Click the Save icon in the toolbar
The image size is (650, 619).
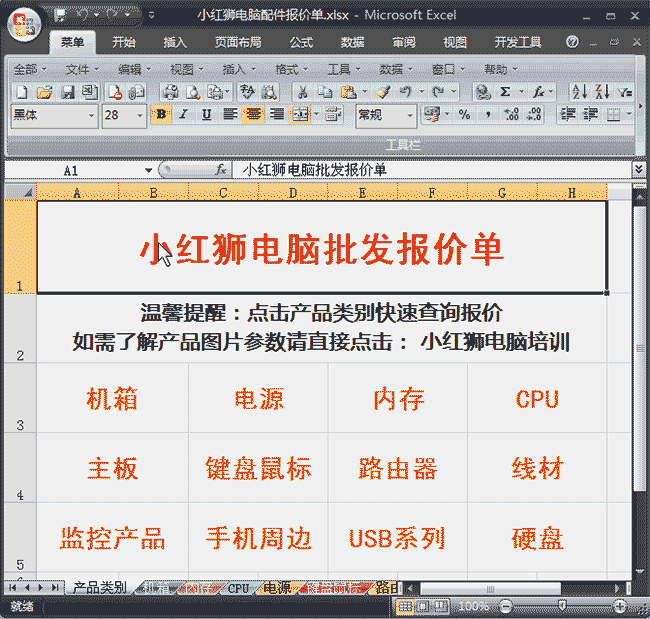coord(67,92)
